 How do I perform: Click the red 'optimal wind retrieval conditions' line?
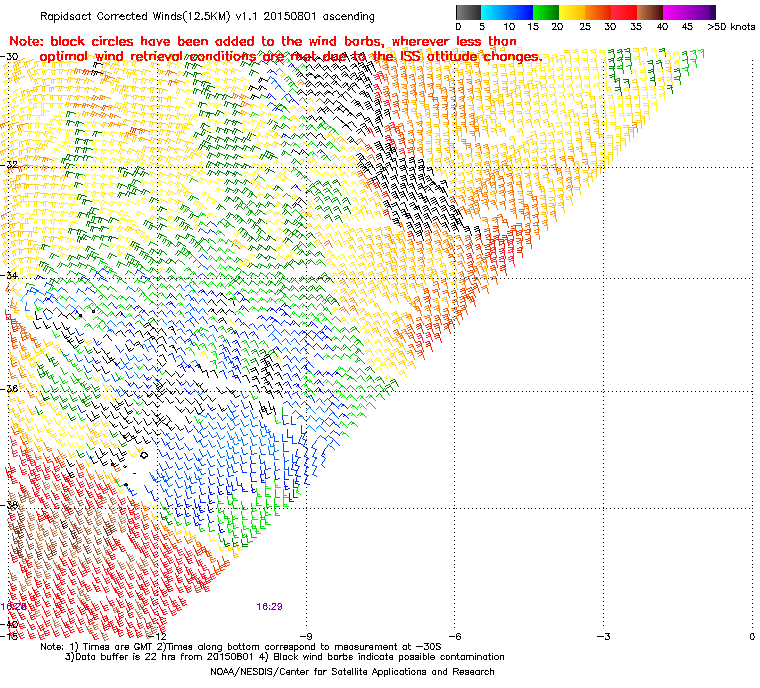[291, 57]
